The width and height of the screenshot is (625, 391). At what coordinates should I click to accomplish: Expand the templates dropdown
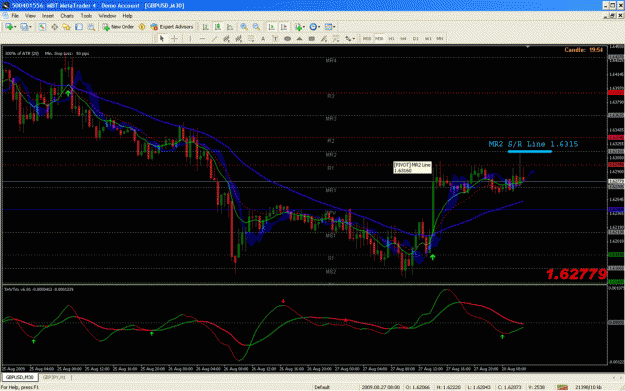click(330, 27)
